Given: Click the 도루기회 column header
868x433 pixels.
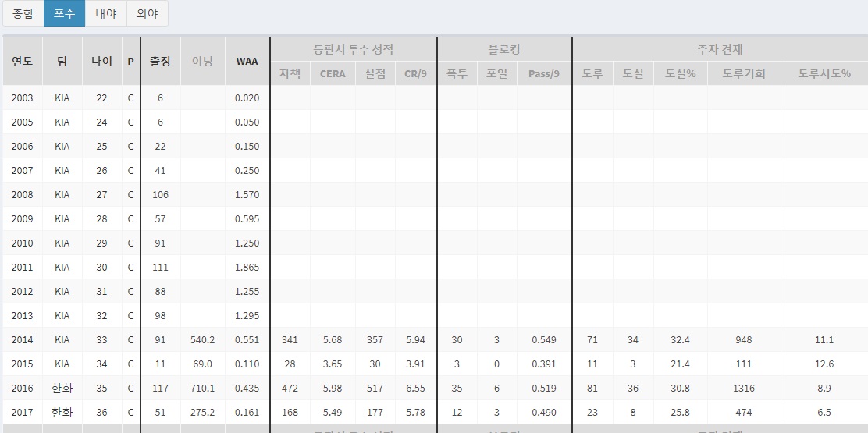Looking at the screenshot, I should tap(743, 74).
